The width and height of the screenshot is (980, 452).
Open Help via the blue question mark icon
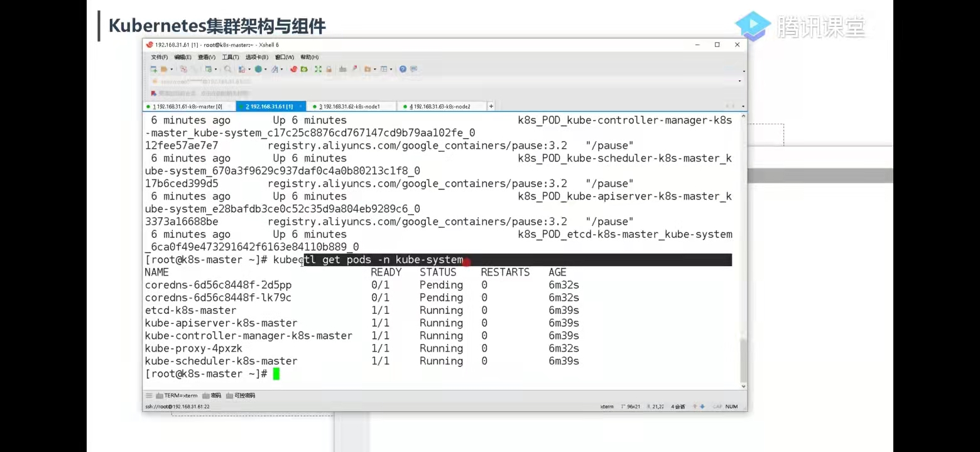[403, 69]
